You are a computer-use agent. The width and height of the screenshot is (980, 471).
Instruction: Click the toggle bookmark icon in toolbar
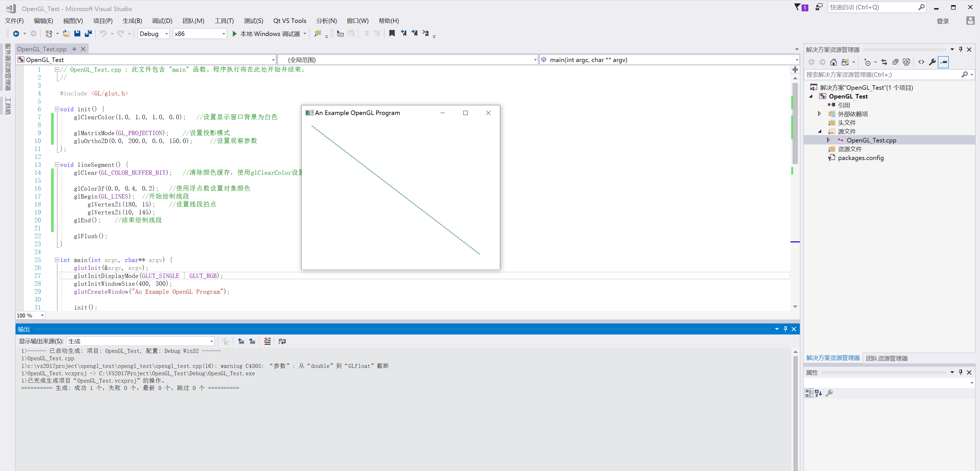tap(392, 33)
